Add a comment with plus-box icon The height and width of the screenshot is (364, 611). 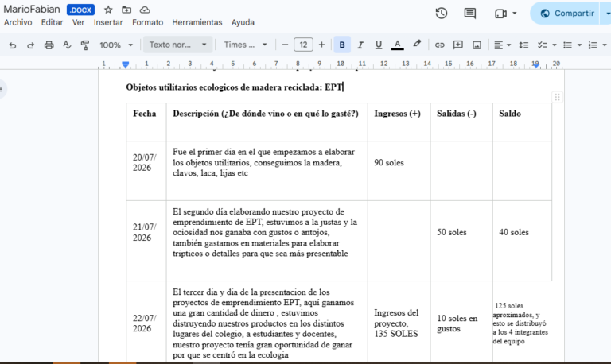pos(458,45)
